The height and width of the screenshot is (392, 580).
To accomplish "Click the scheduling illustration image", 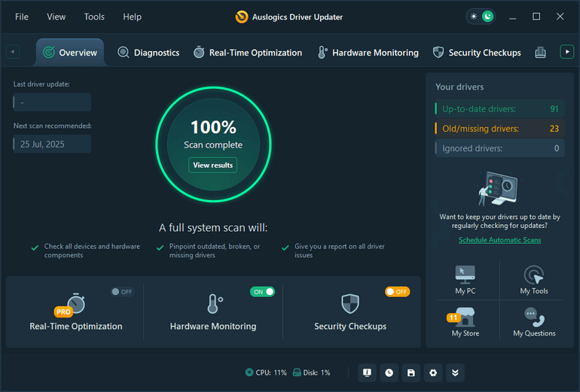I will coord(499,188).
